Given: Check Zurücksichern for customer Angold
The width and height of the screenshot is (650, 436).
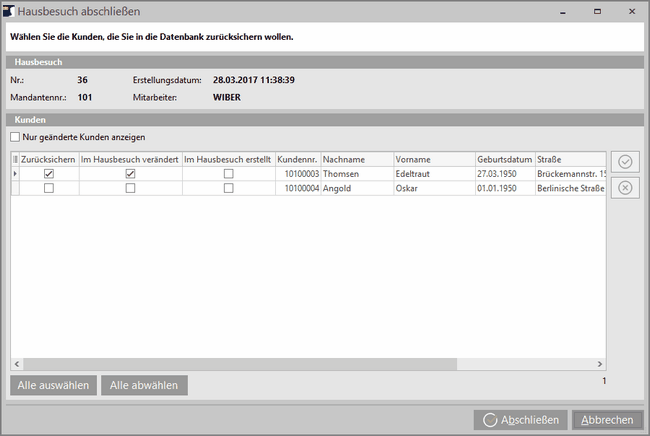Looking at the screenshot, I should 49,188.
